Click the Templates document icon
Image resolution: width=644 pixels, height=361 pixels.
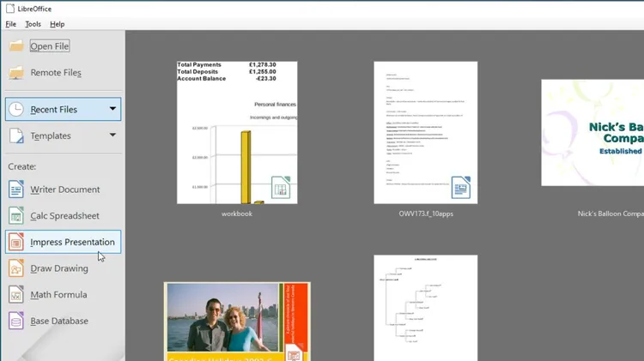16,135
